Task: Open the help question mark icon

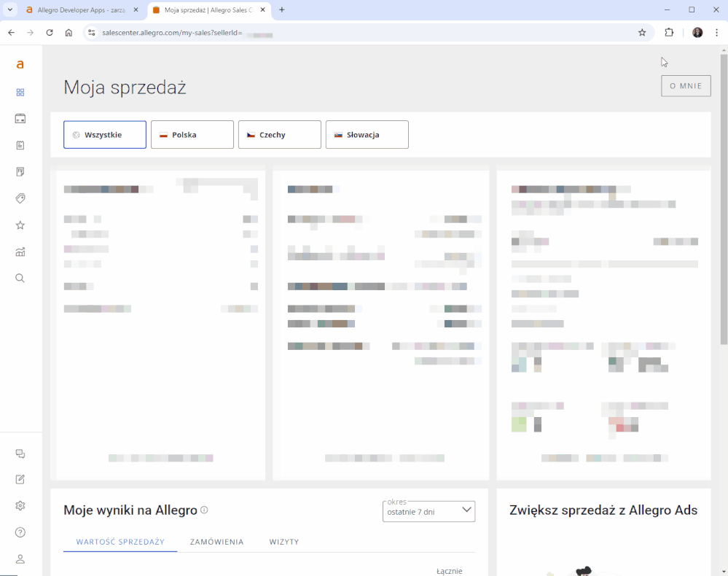Action: tap(20, 532)
